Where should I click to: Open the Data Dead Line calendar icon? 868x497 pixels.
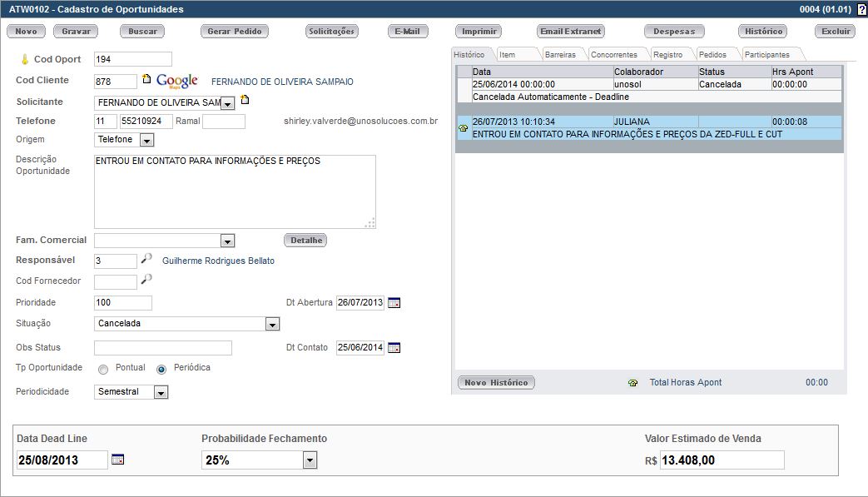(x=117, y=460)
